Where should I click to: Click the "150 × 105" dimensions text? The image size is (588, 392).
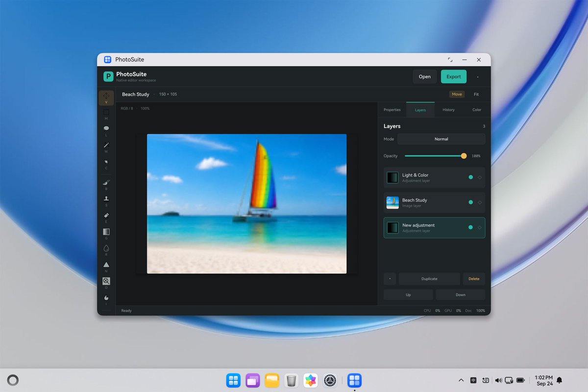click(x=168, y=94)
